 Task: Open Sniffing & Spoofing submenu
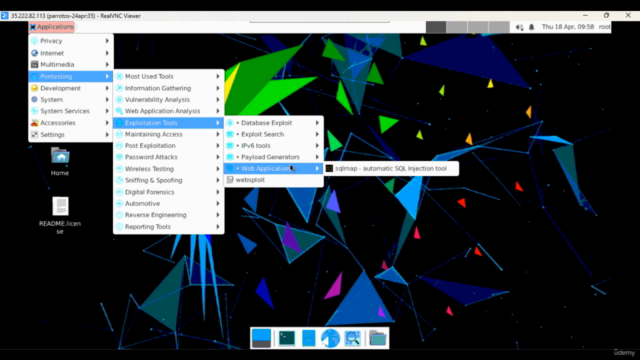(169, 180)
